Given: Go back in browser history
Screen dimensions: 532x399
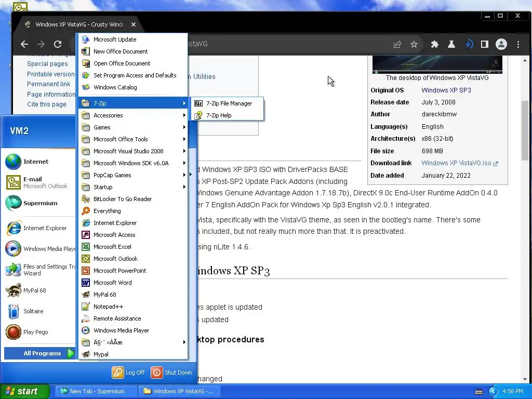Looking at the screenshot, I should [x=24, y=44].
